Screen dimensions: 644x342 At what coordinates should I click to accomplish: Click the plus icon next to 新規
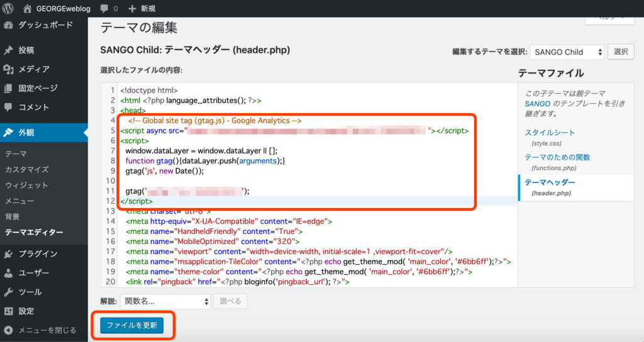click(x=132, y=9)
